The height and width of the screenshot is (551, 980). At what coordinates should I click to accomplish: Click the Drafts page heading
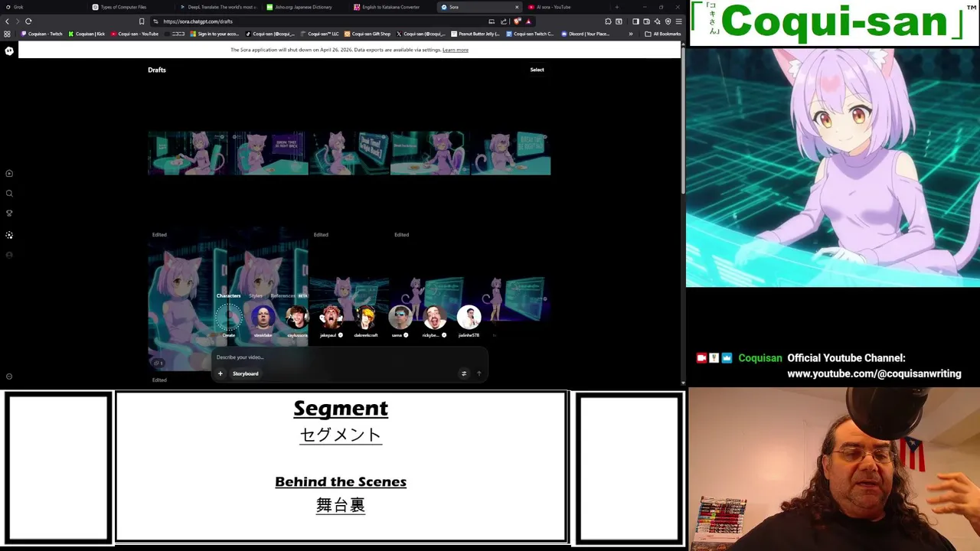[x=157, y=70]
